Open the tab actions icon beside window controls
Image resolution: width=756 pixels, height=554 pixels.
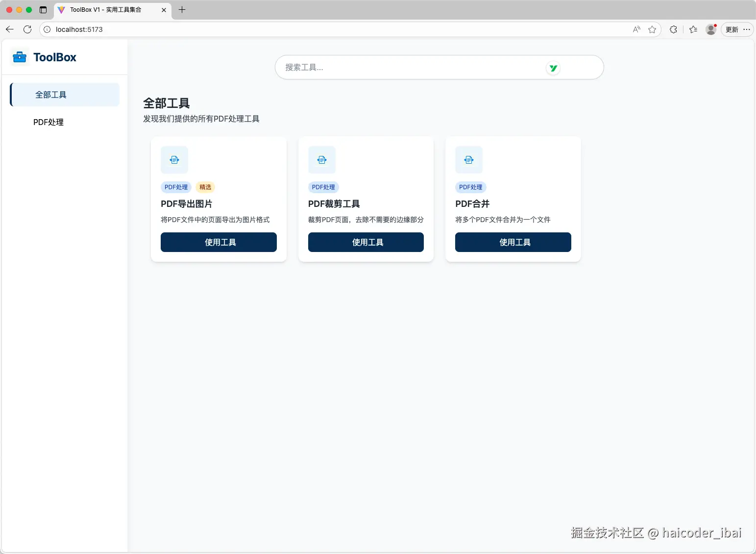(x=43, y=10)
